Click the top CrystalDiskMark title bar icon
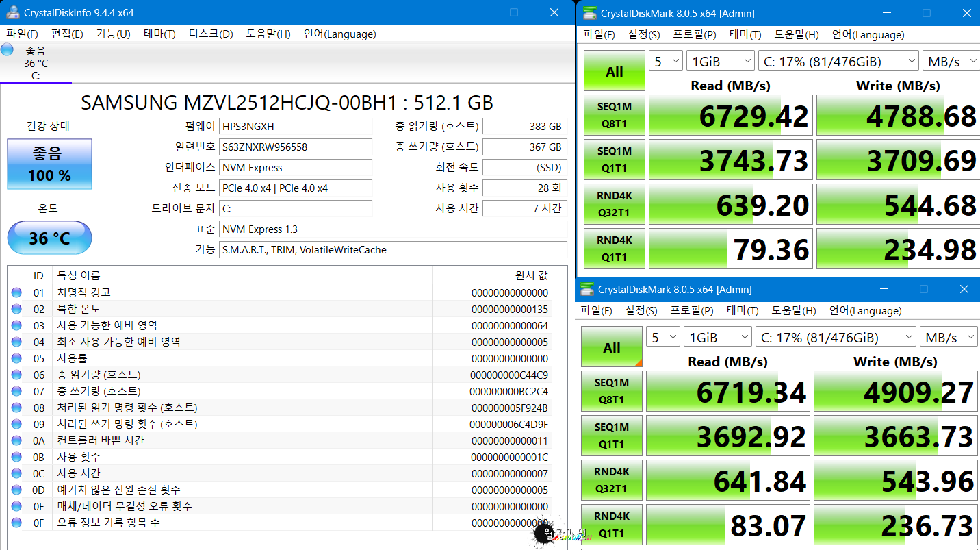Image resolution: width=980 pixels, height=550 pixels. (589, 13)
